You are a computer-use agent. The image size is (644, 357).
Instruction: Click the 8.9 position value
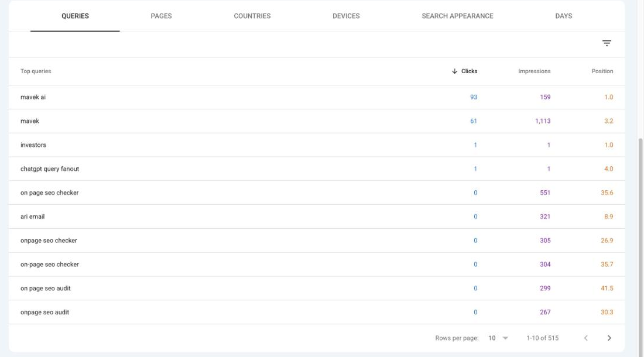609,217
